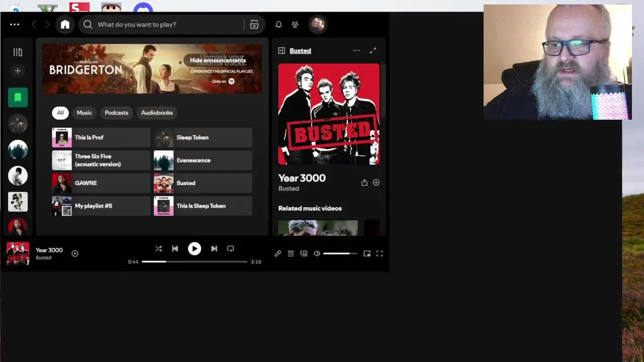Select the All filter chip

[x=60, y=113]
